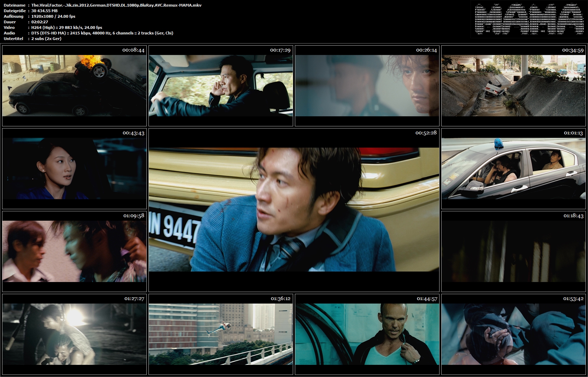588x377 pixels.
Task: Click the resolution 1920x1080 / 24.00 fps
Action: [x=53, y=16]
